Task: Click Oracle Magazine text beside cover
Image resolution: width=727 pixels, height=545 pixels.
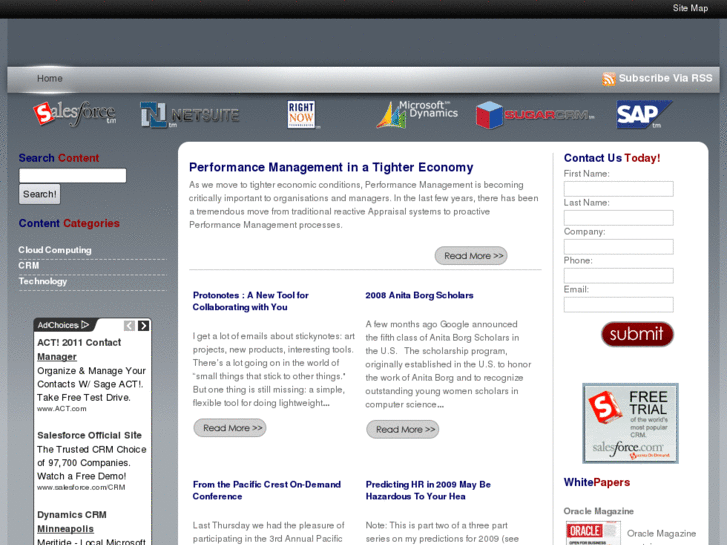Action: click(661, 533)
